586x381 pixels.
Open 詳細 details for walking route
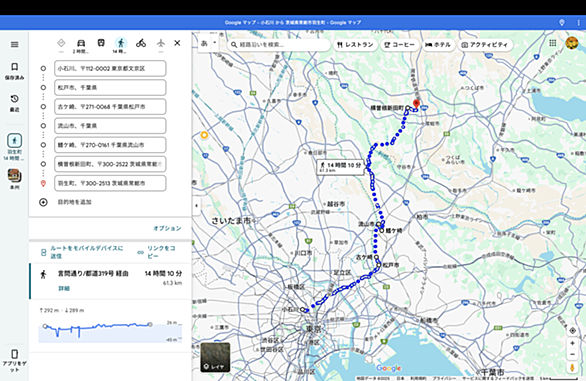64,288
